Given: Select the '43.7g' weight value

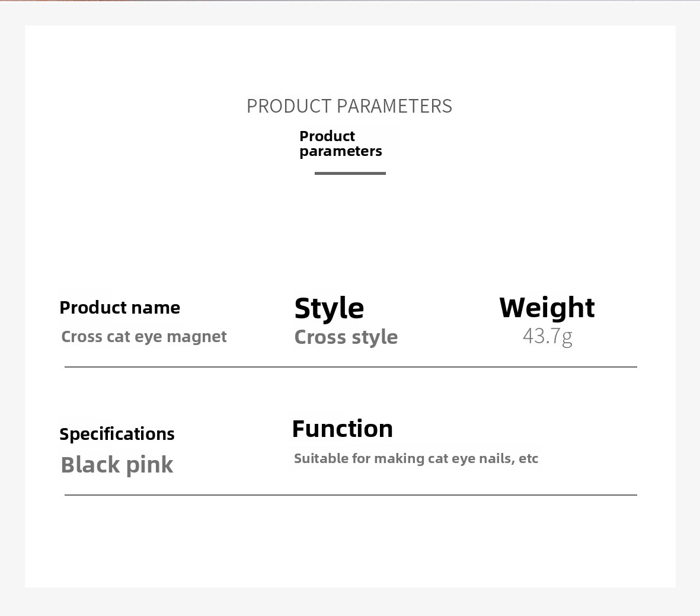Looking at the screenshot, I should coord(547,336).
